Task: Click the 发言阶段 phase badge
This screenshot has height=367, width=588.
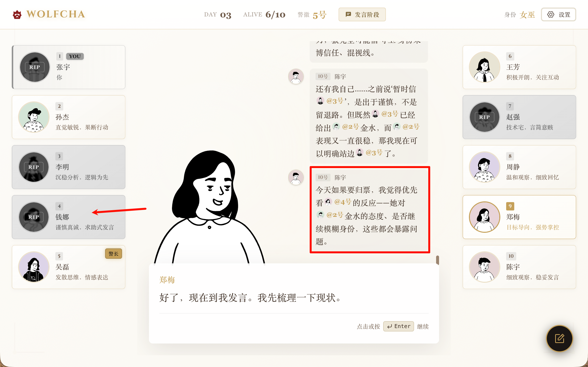Action: pyautogui.click(x=362, y=14)
